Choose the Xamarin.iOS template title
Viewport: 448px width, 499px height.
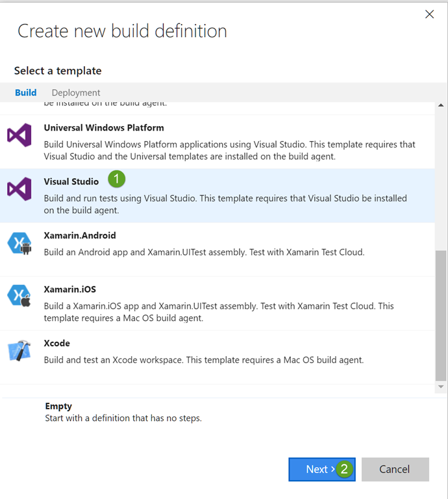69,289
